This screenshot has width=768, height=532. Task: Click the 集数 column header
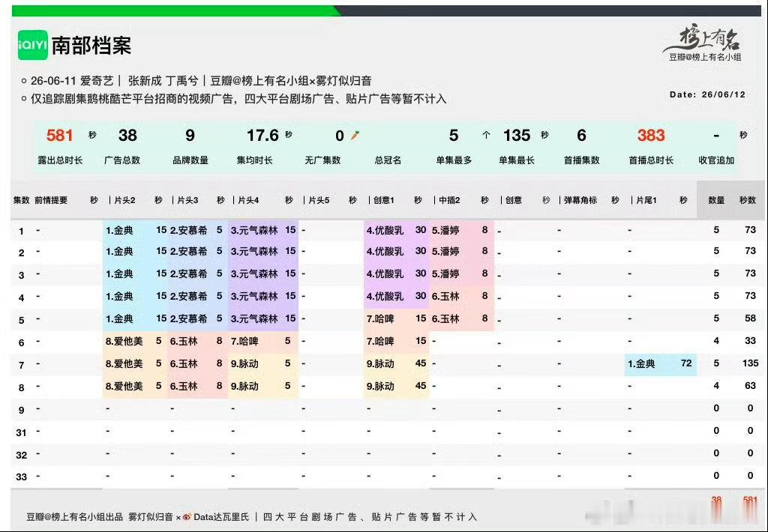tap(22, 200)
